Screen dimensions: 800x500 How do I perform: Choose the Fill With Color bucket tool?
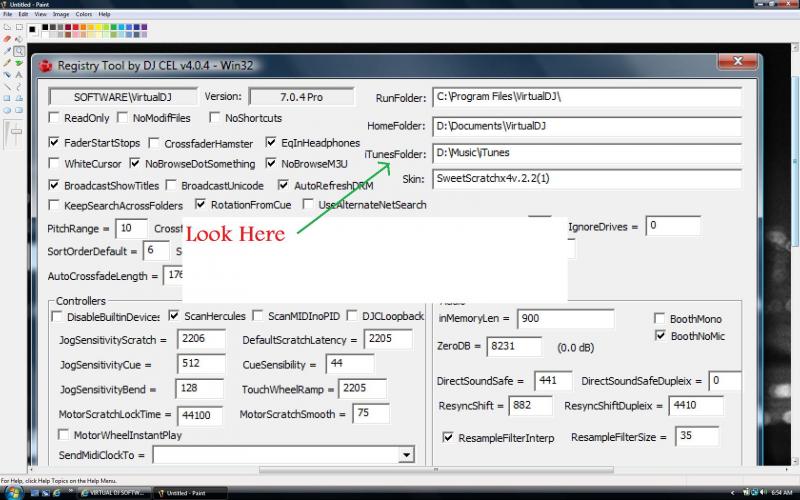(19, 39)
